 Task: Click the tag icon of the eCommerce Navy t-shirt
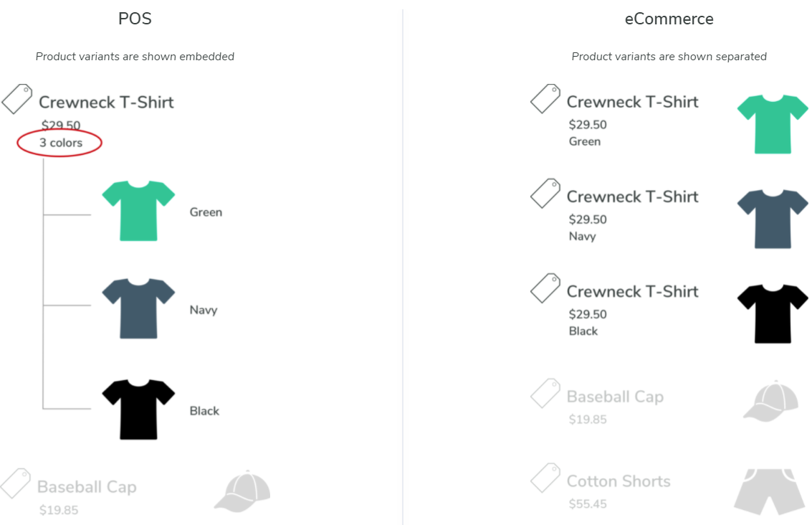(x=545, y=194)
